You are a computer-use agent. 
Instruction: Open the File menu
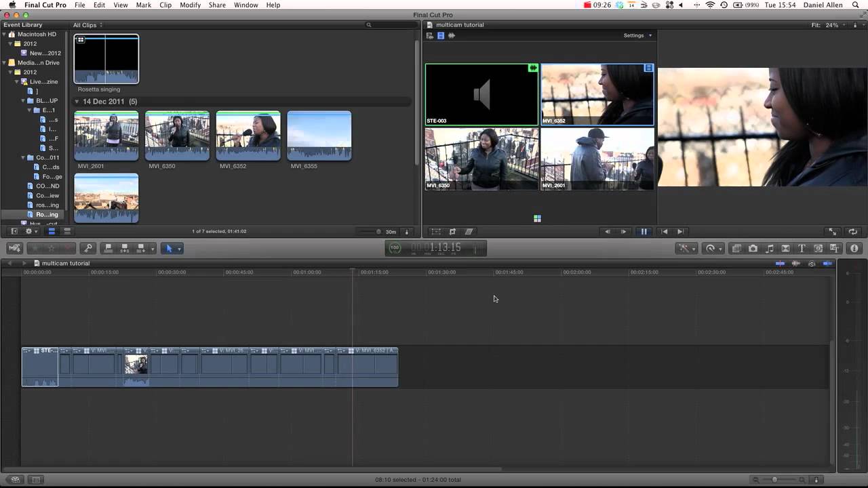click(80, 5)
